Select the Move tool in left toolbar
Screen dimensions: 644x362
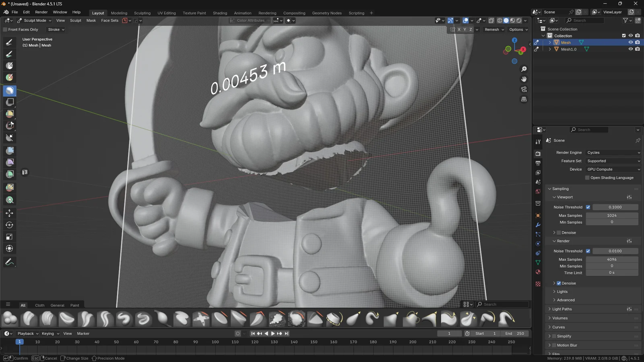[x=10, y=213]
